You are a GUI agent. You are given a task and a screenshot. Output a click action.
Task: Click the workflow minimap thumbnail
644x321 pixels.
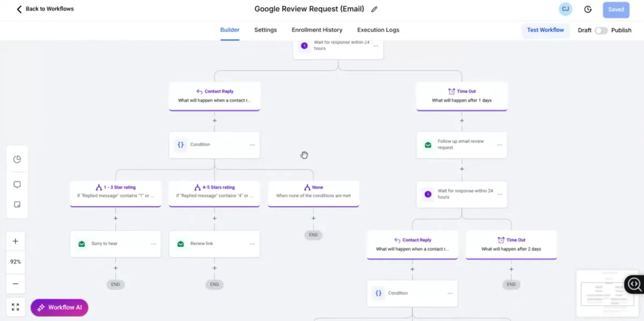click(600, 293)
